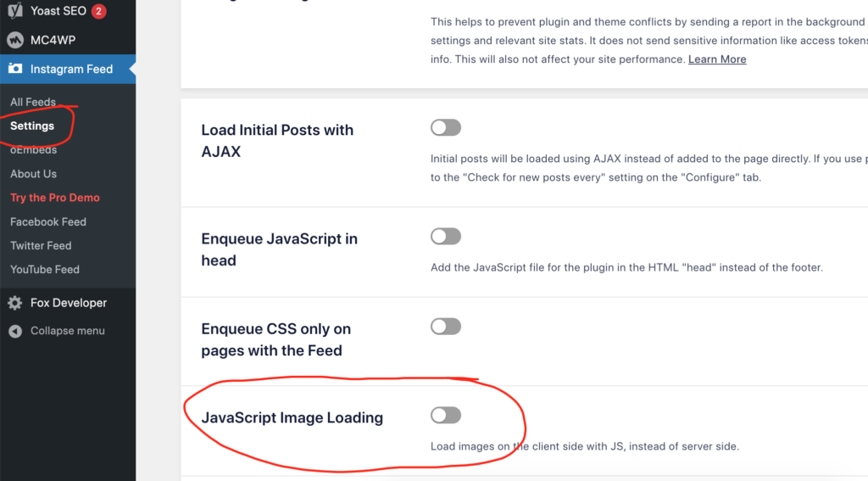Open Facebook Feed menu entry
This screenshot has width=868, height=481.
click(x=48, y=221)
